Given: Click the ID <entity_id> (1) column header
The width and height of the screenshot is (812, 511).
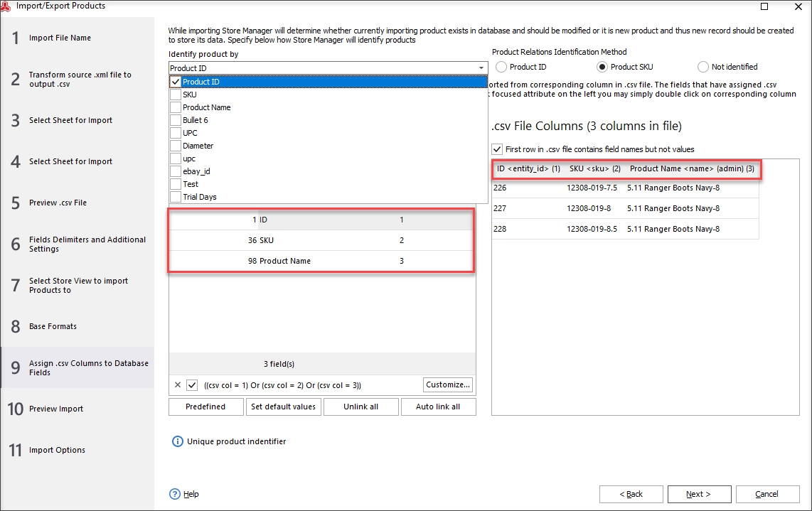Looking at the screenshot, I should pyautogui.click(x=528, y=168).
